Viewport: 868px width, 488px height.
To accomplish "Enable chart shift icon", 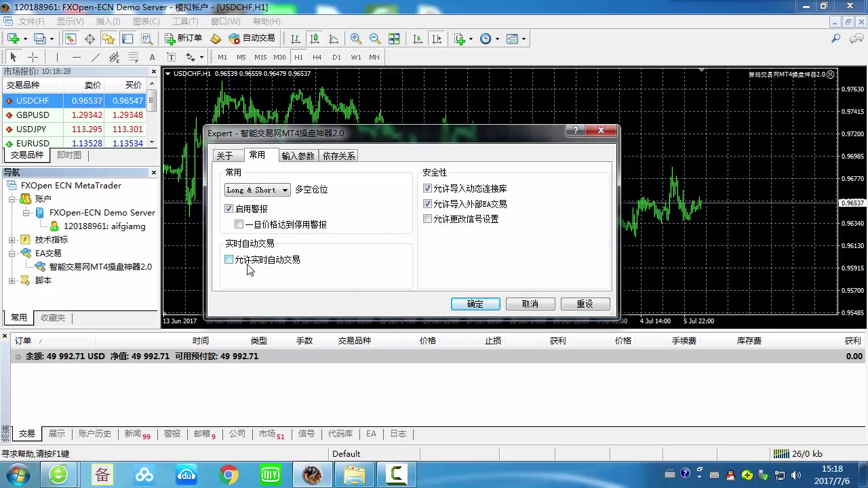I will pyautogui.click(x=436, y=39).
